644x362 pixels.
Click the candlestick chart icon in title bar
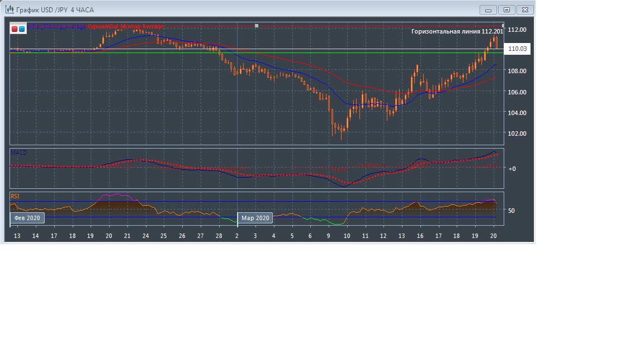click(9, 9)
